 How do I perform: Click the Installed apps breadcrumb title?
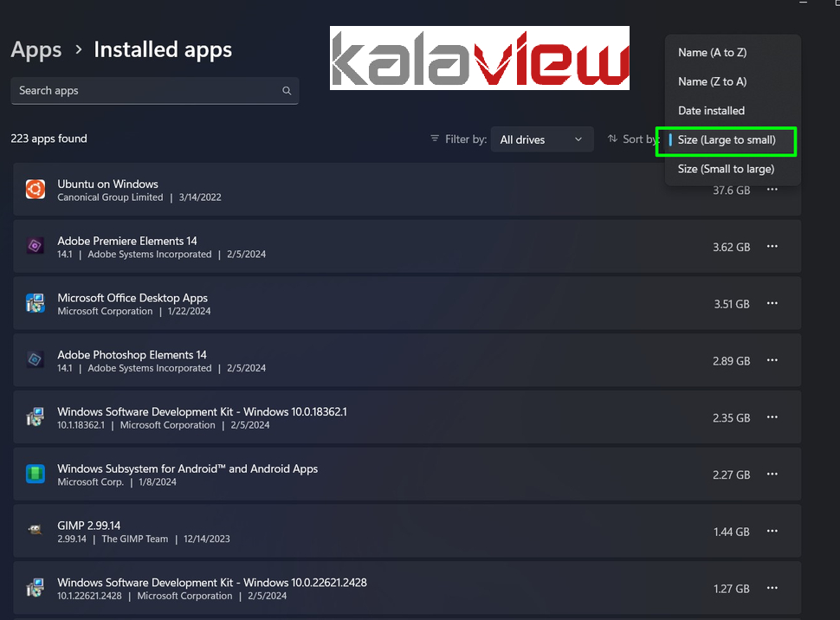tap(163, 50)
